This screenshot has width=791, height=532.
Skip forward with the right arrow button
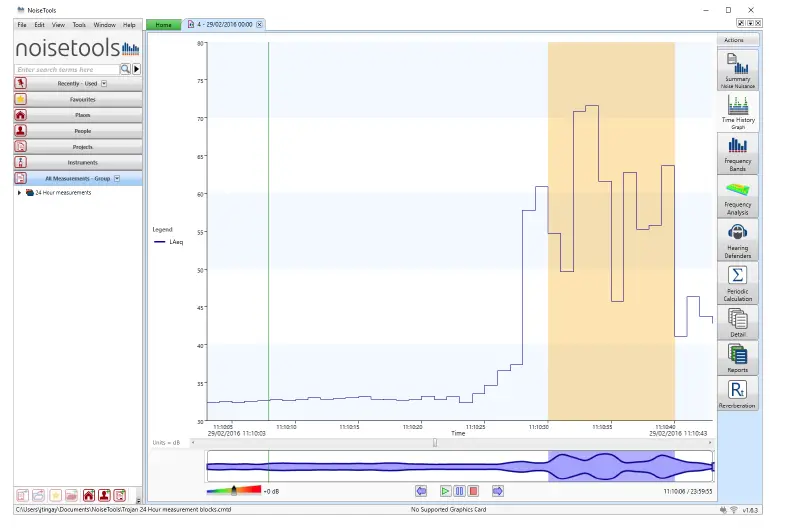(x=498, y=491)
